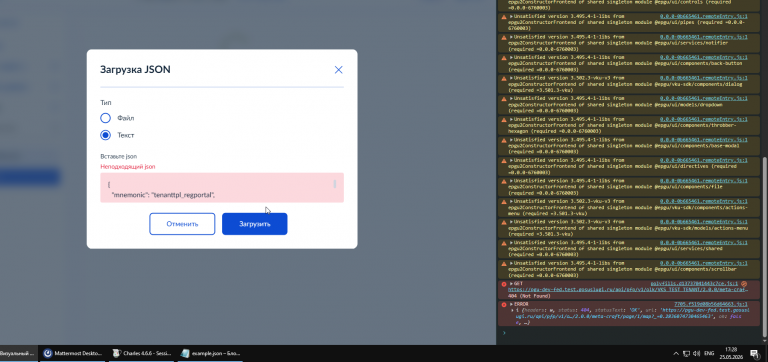768x362 pixels.
Task: Expand the warning for @epgu/ui/models/dropdown
Action: tap(511, 98)
